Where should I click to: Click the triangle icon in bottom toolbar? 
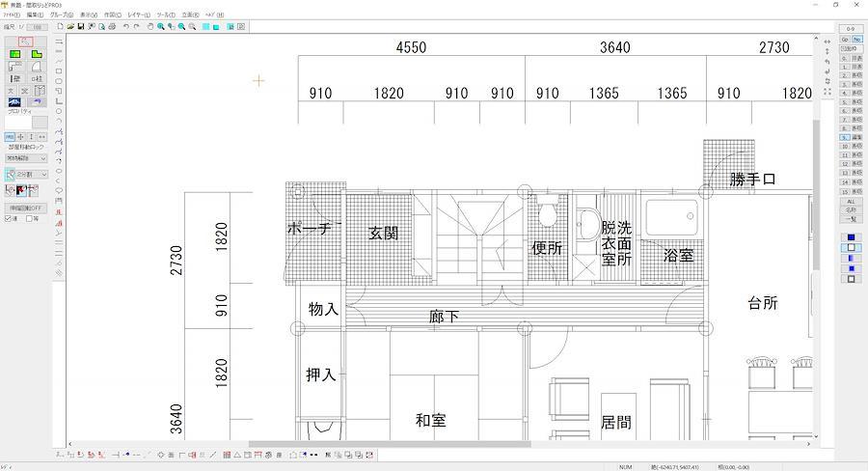tap(237, 455)
